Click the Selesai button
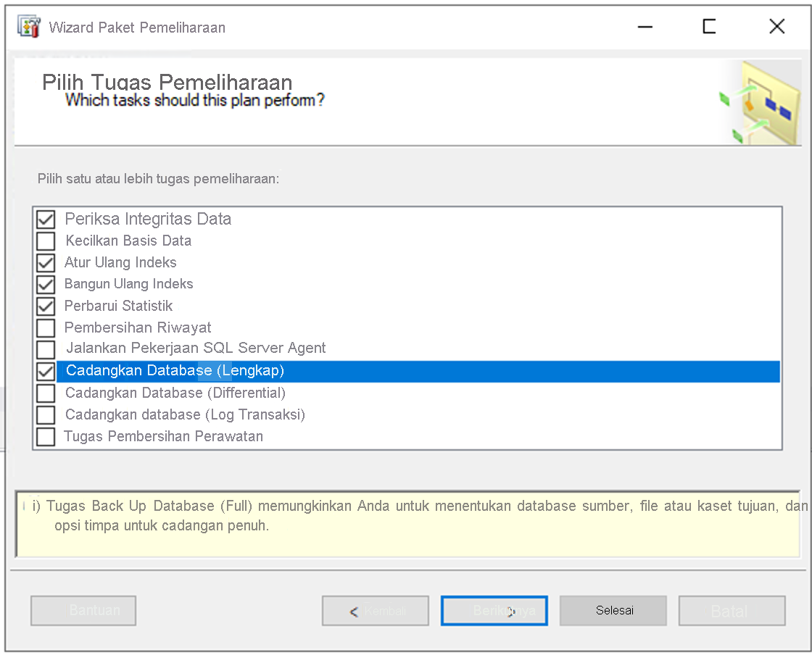 (613, 611)
